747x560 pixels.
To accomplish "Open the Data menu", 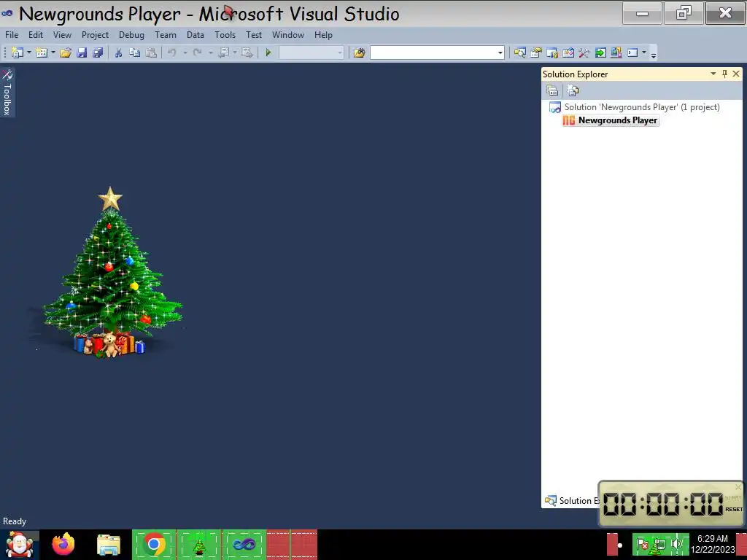I will tap(195, 35).
